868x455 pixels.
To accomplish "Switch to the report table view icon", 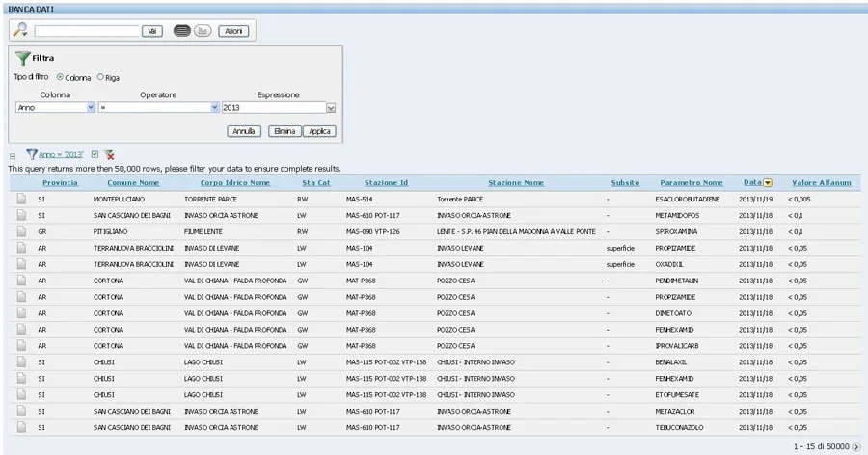I will (x=181, y=31).
